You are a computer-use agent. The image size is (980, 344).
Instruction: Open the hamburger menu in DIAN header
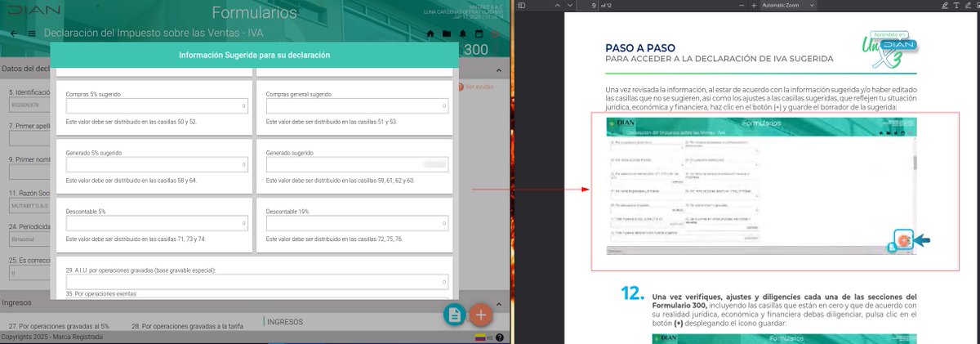pos(32,34)
